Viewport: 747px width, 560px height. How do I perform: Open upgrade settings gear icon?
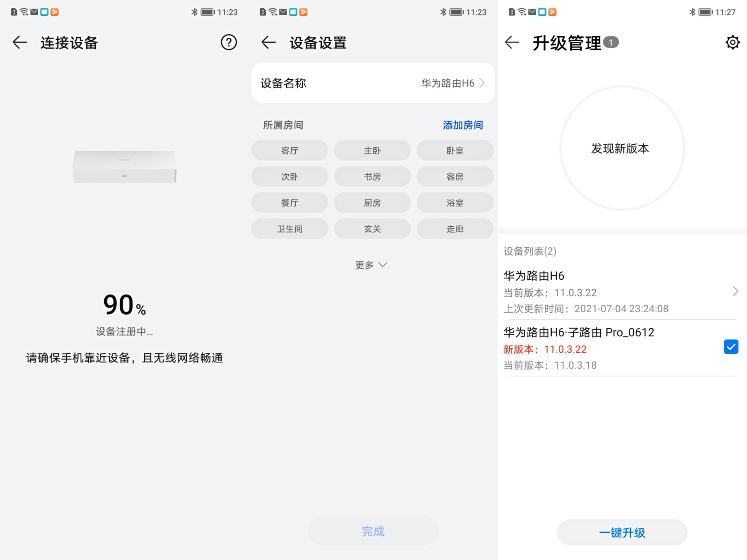coord(732,42)
